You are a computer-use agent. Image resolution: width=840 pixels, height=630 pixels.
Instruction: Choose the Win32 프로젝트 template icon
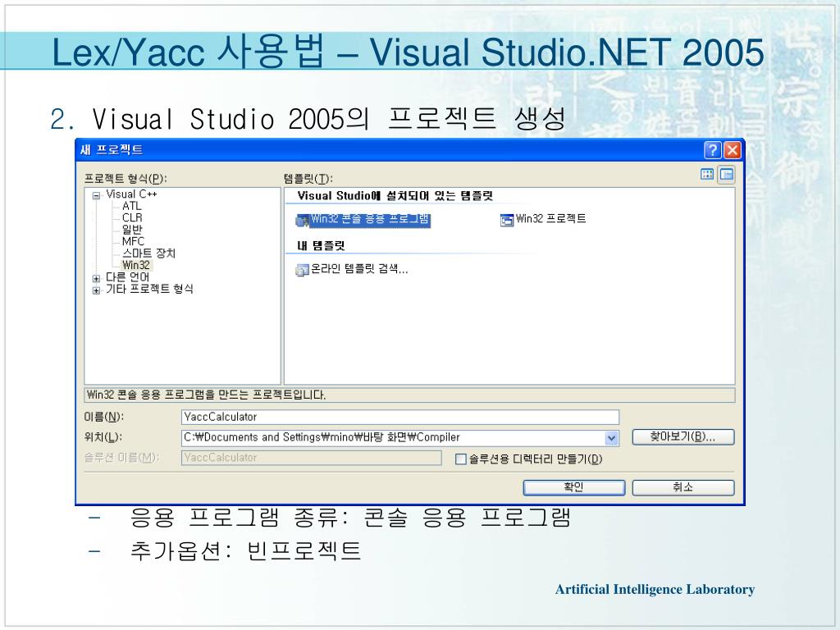point(506,220)
